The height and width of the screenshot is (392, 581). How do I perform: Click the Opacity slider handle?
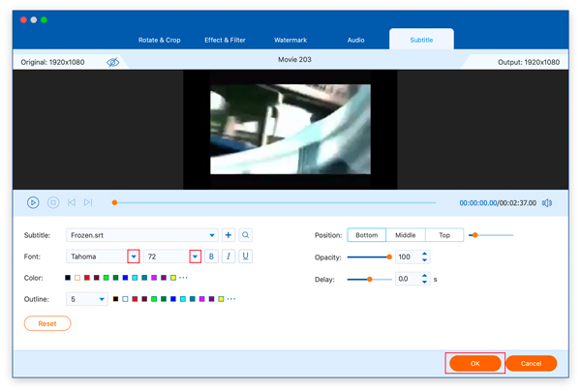389,256
